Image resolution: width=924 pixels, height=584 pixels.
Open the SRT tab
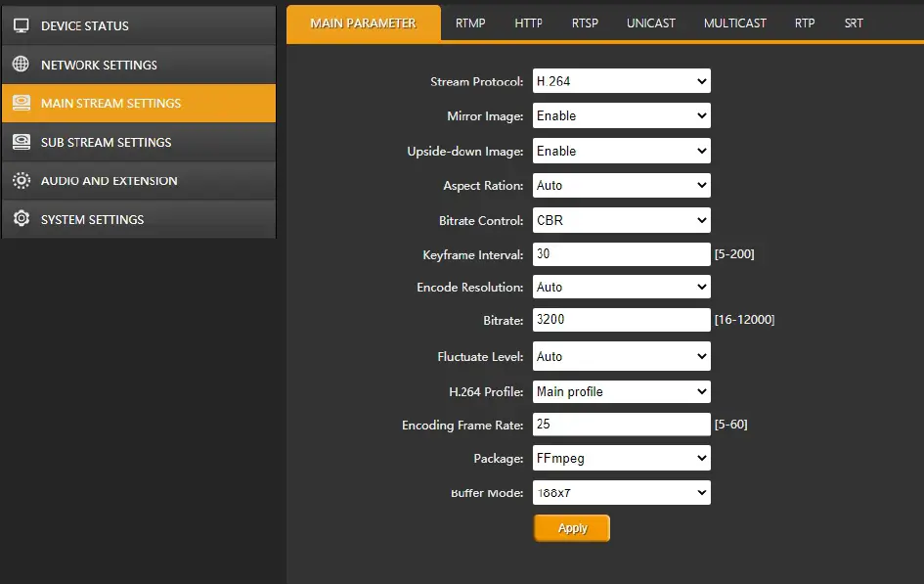pyautogui.click(x=854, y=23)
